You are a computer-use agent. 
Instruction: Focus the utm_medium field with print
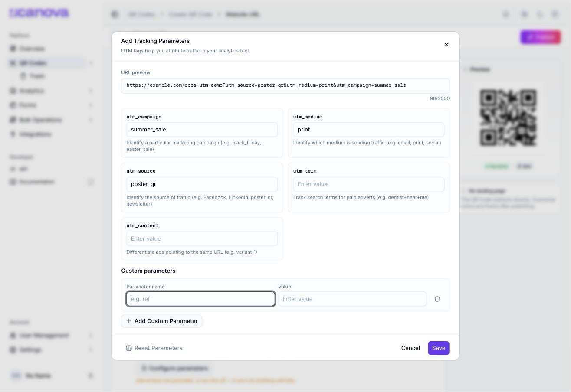click(369, 130)
